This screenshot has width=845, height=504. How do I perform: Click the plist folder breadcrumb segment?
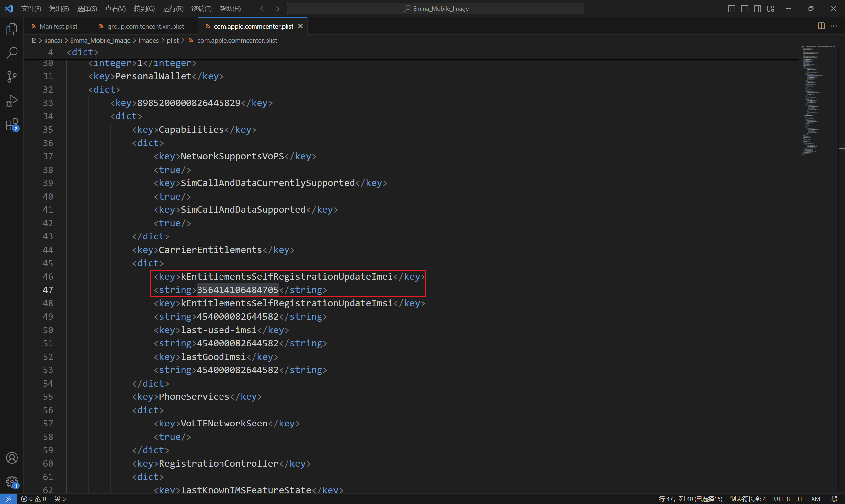(173, 40)
